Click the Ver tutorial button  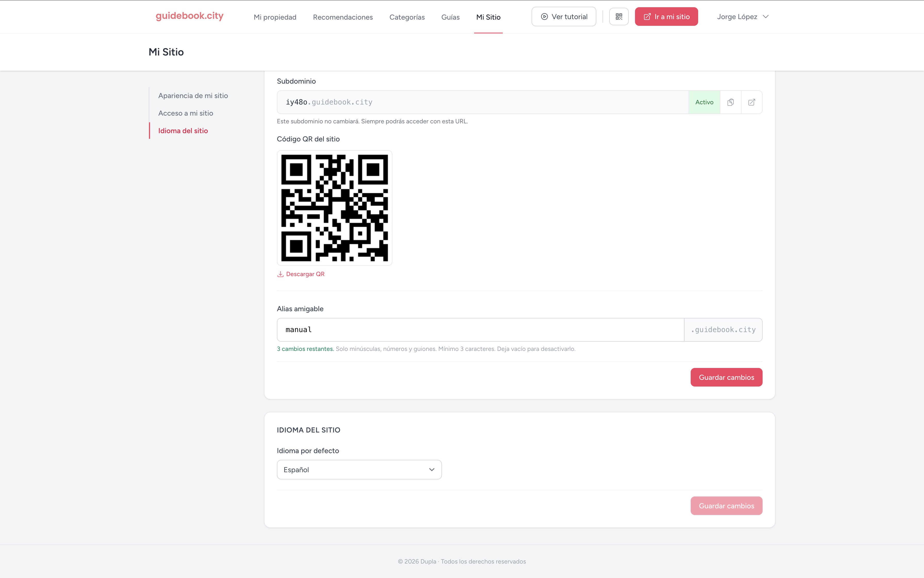point(564,17)
